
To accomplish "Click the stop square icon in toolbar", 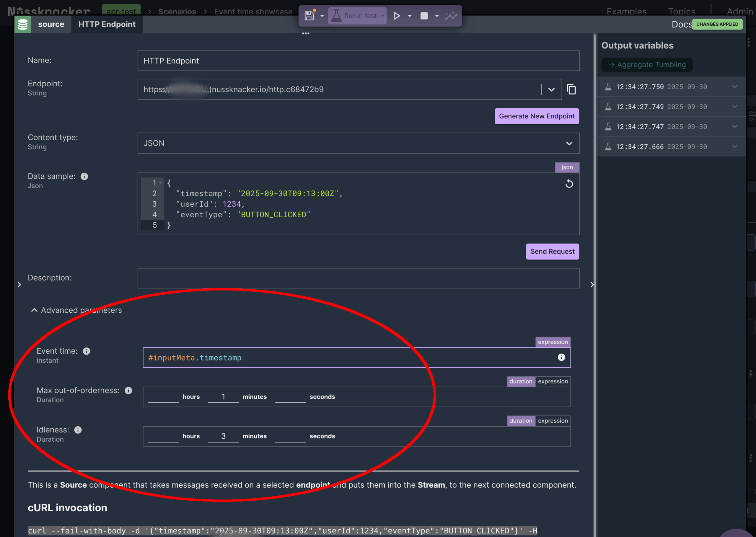I will (x=424, y=16).
